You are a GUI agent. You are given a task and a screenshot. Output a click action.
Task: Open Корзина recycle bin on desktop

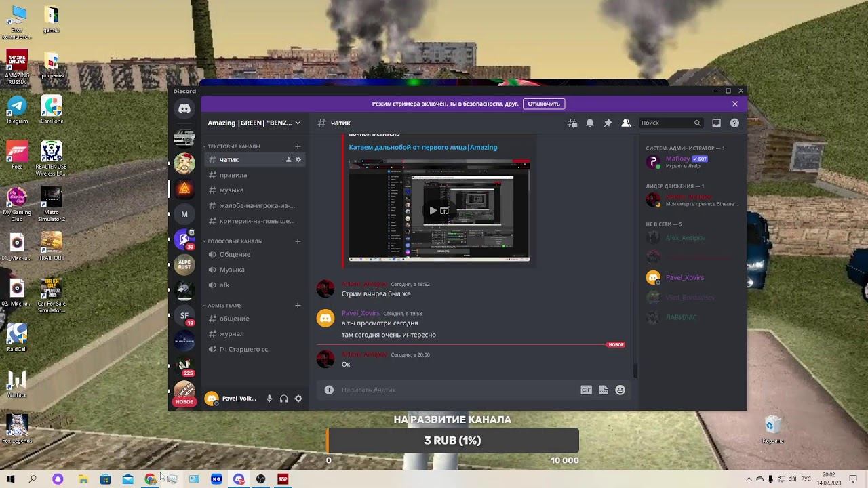click(x=772, y=429)
